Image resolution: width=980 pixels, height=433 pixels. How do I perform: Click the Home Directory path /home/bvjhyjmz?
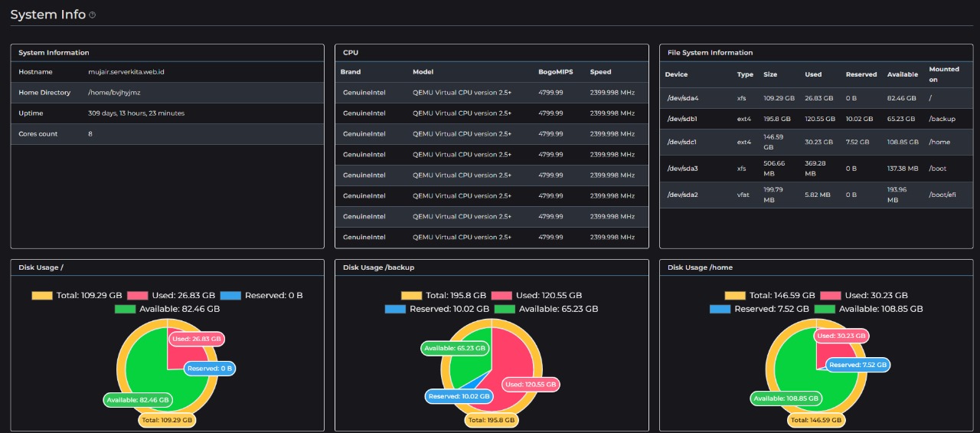point(114,93)
